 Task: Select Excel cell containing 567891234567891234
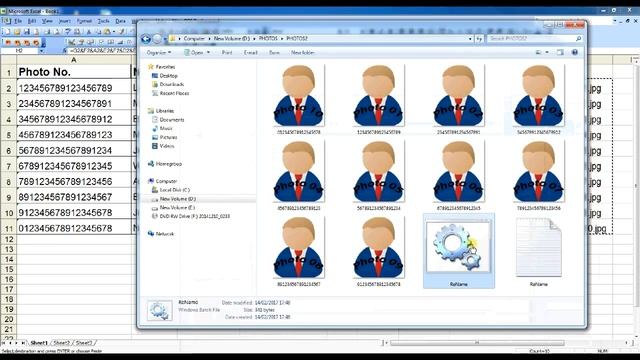pyautogui.click(x=73, y=150)
